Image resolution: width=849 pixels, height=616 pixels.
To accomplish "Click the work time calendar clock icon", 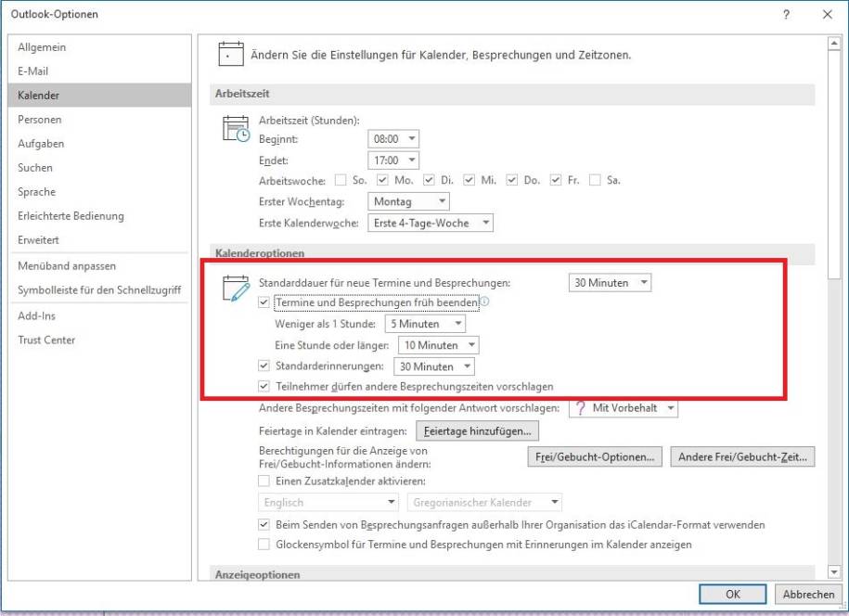I will pos(236,129).
